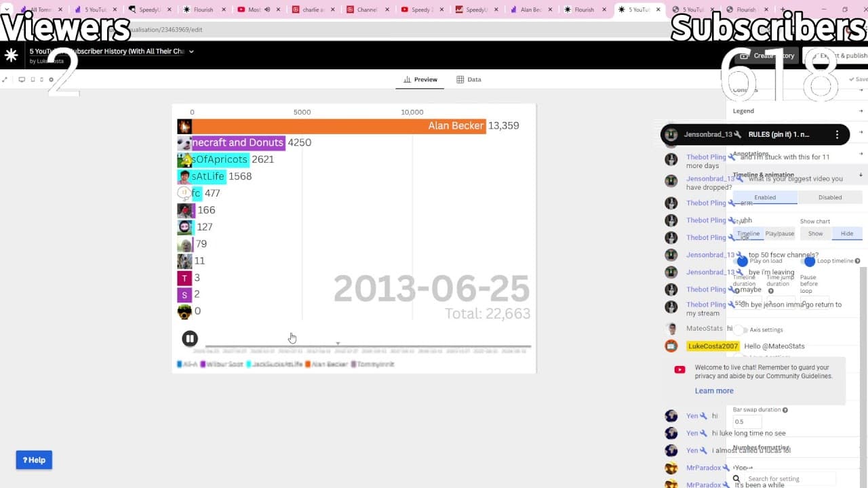Click the Create a story button
Screen dimensions: 868x488
768,56
